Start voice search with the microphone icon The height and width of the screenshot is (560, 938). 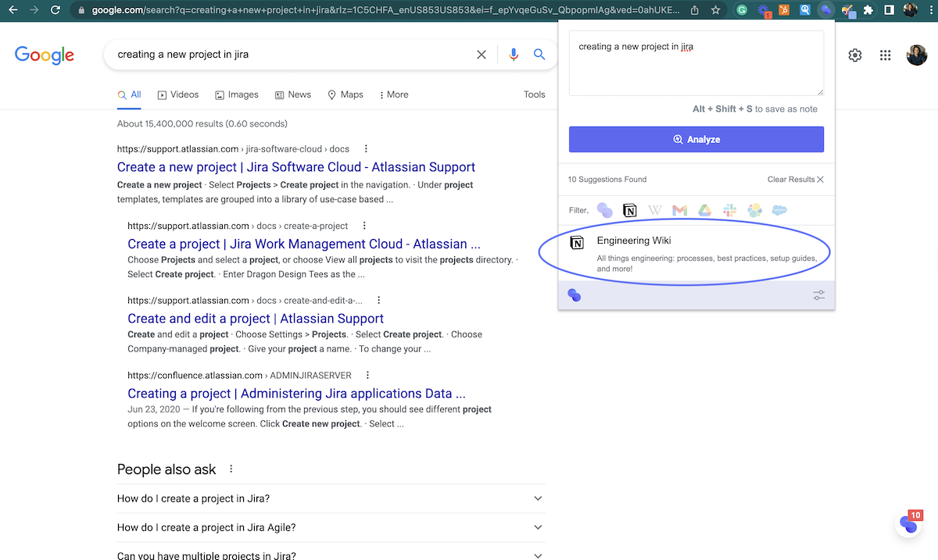pyautogui.click(x=514, y=55)
